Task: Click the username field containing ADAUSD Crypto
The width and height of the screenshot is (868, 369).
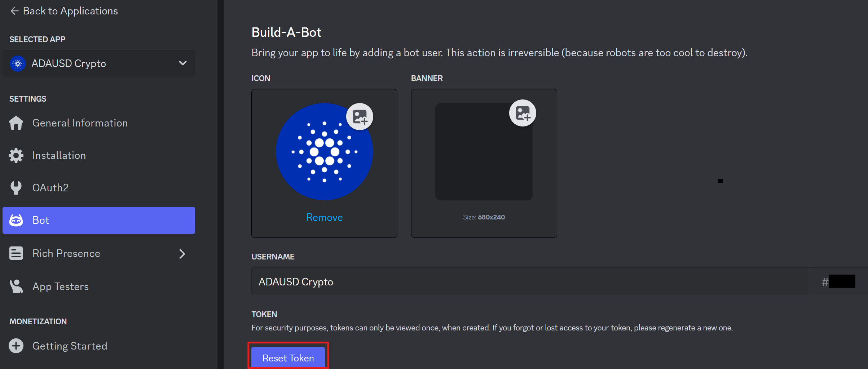Action: click(x=530, y=281)
